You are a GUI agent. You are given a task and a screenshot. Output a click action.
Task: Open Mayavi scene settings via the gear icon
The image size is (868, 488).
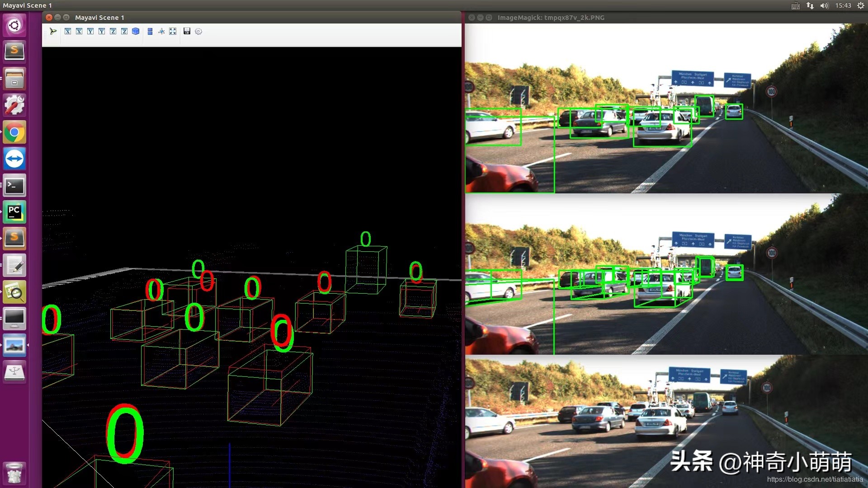pyautogui.click(x=198, y=32)
